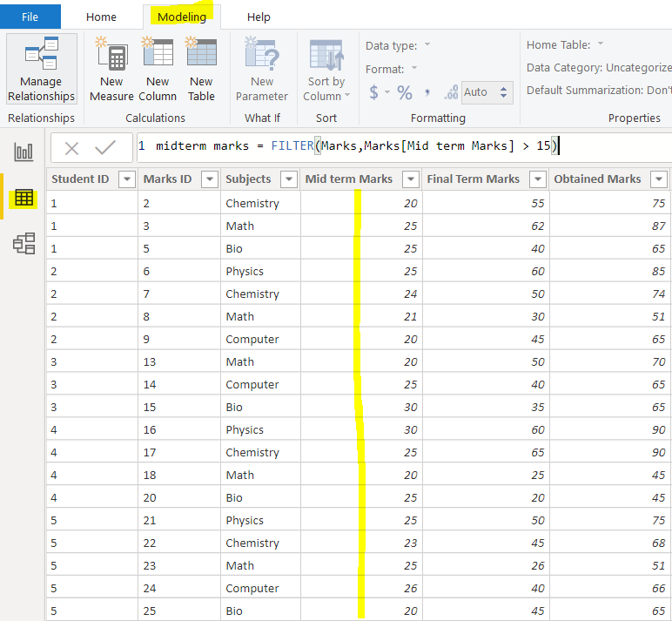The height and width of the screenshot is (621, 672).
Task: Select the Modeling tab
Action: click(x=182, y=17)
